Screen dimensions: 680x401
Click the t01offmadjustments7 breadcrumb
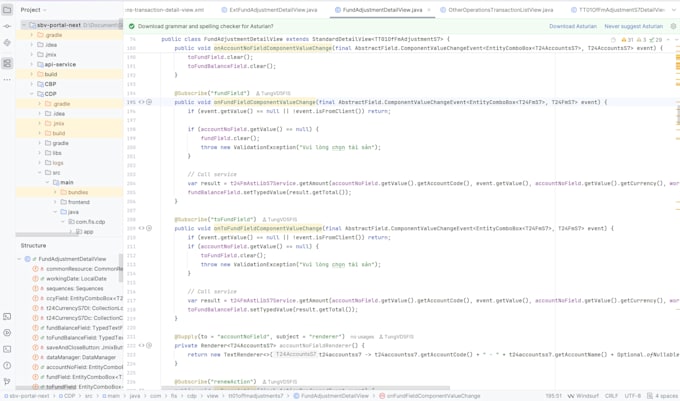pos(255,396)
